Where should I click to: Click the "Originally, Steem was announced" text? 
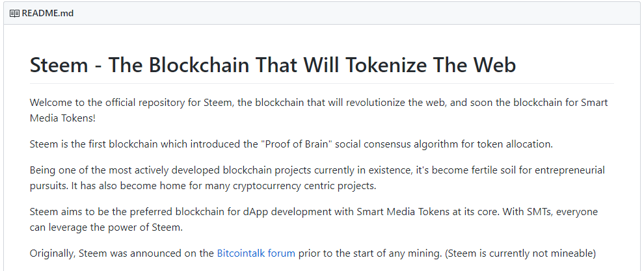coord(122,253)
